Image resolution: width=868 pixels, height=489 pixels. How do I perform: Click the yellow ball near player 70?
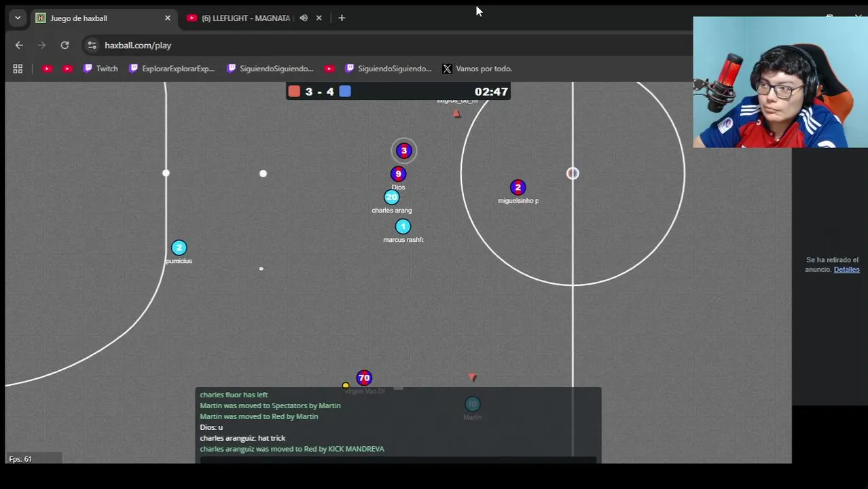[346, 386]
